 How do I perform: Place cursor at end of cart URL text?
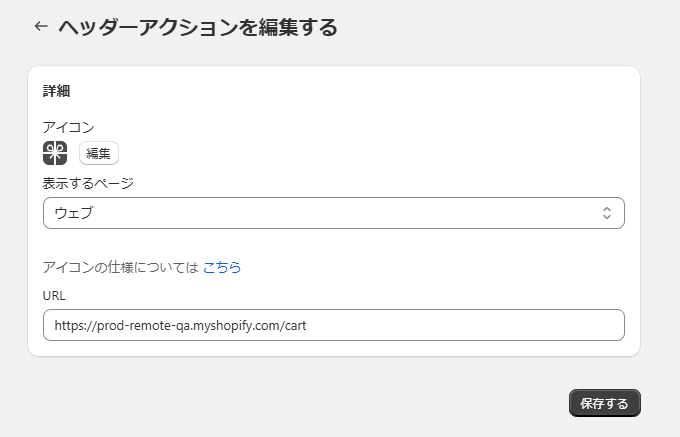[x=307, y=325]
